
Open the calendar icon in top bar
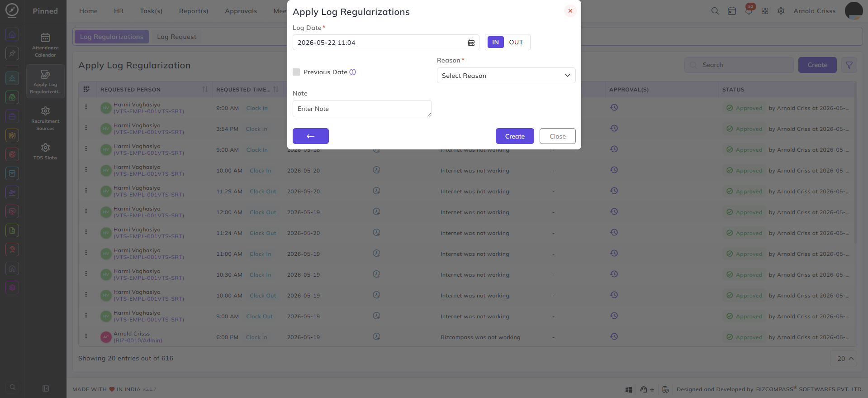tap(731, 11)
